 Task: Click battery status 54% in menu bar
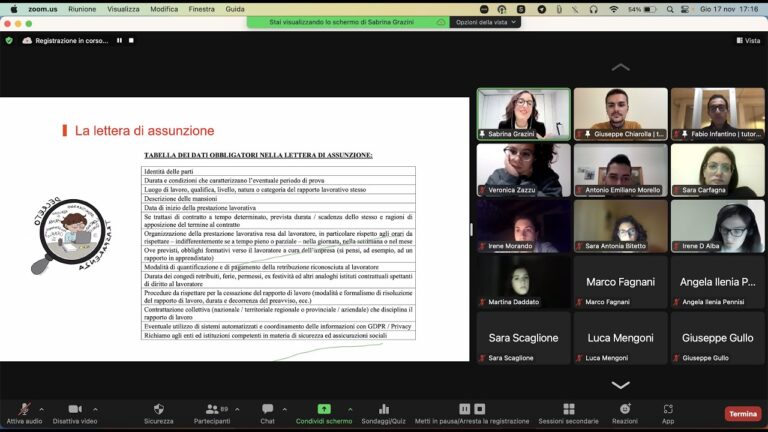coord(642,9)
